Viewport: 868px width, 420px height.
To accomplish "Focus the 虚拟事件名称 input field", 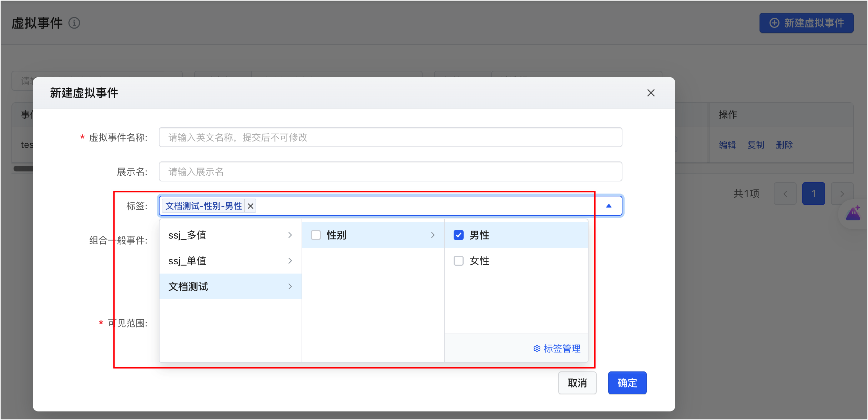I will point(390,137).
